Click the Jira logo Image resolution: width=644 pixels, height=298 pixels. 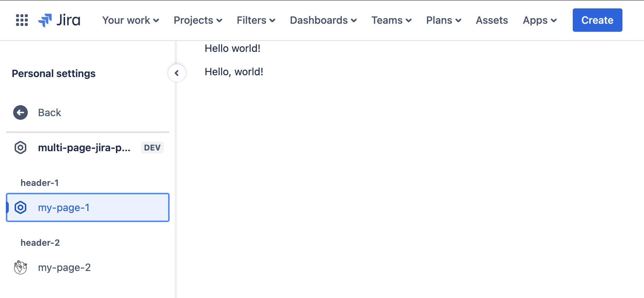[59, 20]
